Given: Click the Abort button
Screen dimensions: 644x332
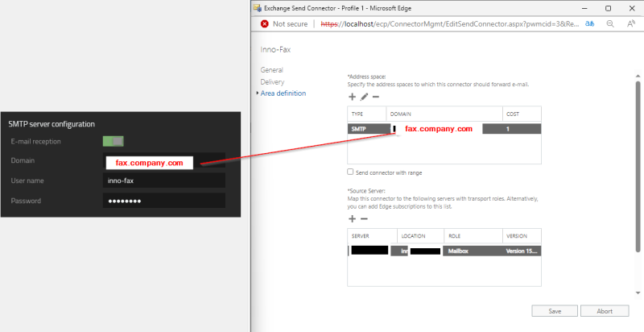Looking at the screenshot, I should click(605, 311).
